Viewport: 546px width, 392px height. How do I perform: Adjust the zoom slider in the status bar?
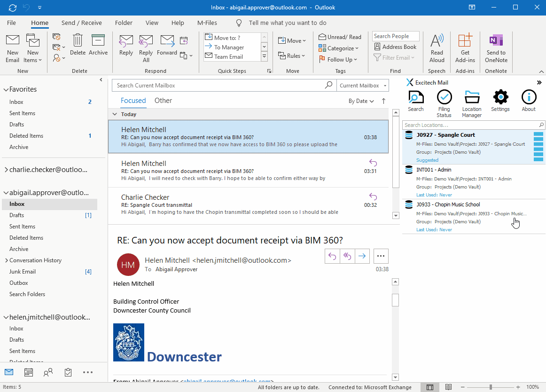pyautogui.click(x=491, y=387)
